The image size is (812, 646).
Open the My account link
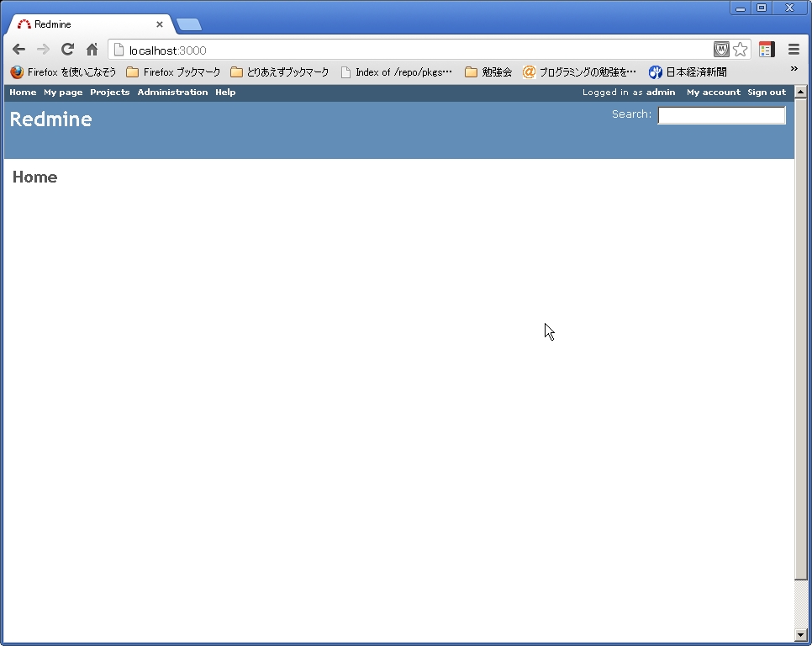click(713, 93)
